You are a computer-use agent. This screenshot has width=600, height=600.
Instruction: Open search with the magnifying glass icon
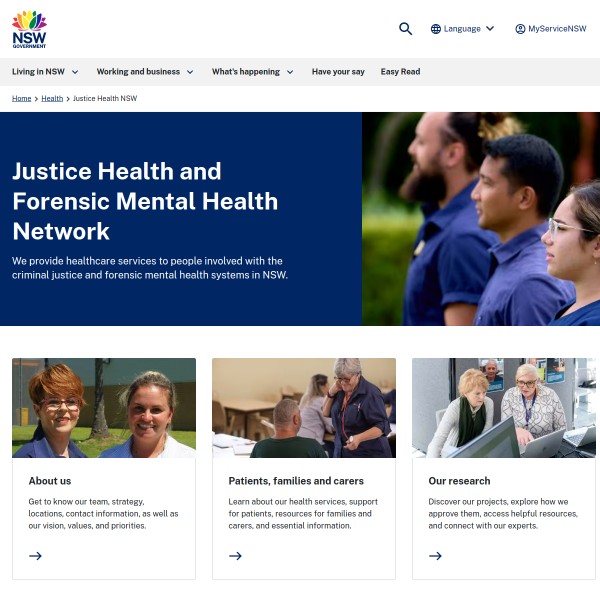tap(405, 29)
